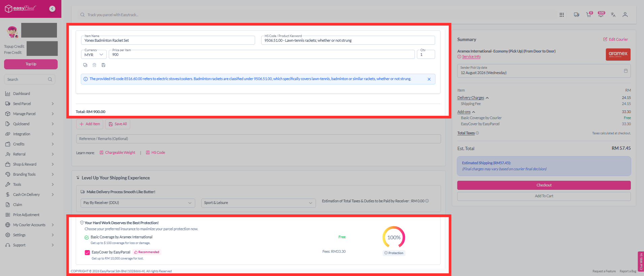This screenshot has width=644, height=276.
Task: Open Chat With Us widget
Action: [641, 261]
